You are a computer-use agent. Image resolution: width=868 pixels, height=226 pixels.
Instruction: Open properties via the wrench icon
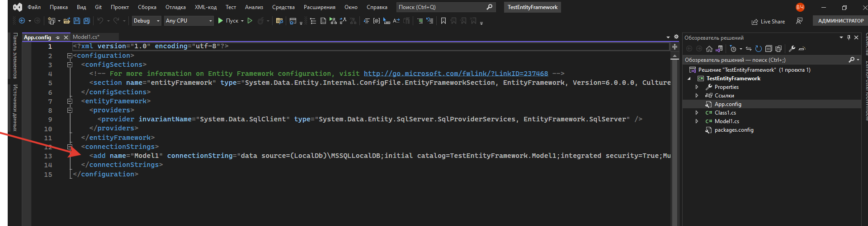(x=792, y=49)
